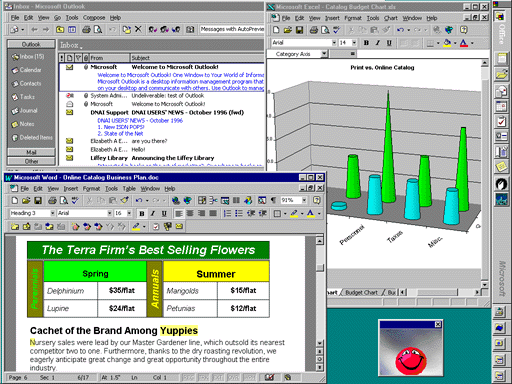Open Tasks in Outlook bar
The image size is (512, 384).
pos(23,97)
